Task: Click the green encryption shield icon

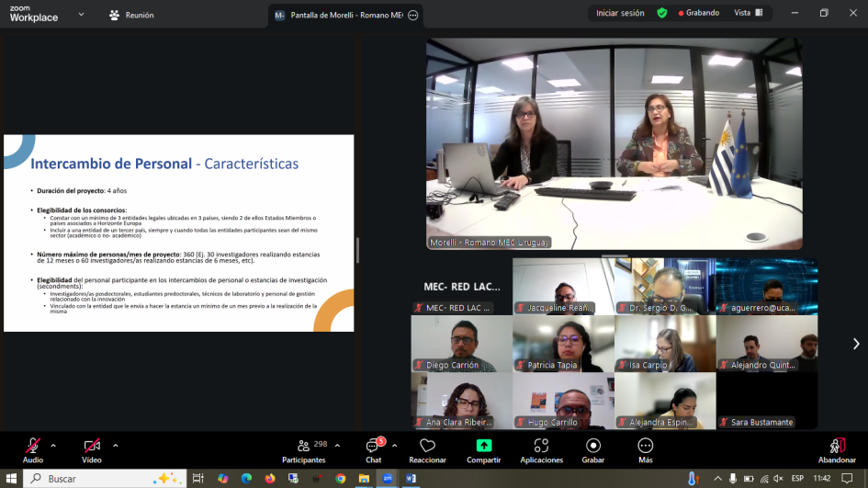Action: (x=662, y=13)
